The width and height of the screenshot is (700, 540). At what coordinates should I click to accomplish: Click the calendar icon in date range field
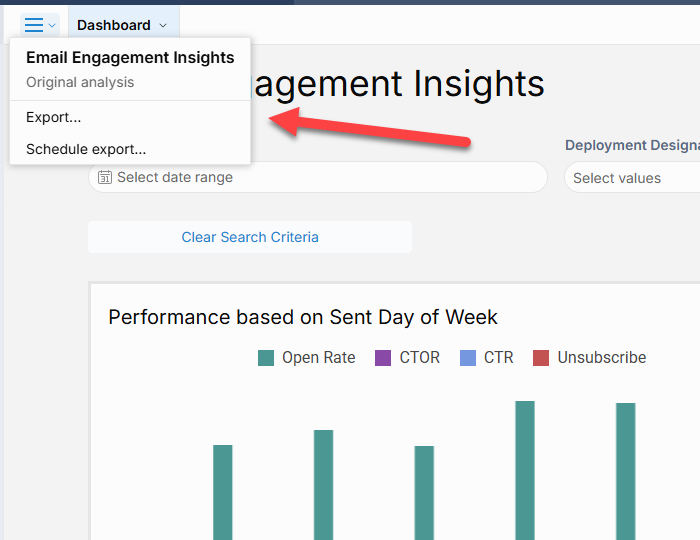[105, 177]
